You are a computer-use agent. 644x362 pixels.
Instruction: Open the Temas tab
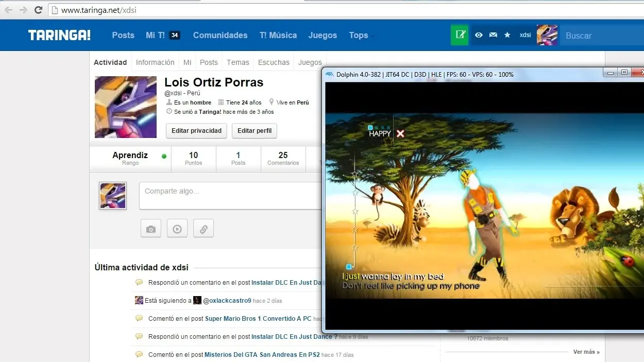click(x=238, y=62)
